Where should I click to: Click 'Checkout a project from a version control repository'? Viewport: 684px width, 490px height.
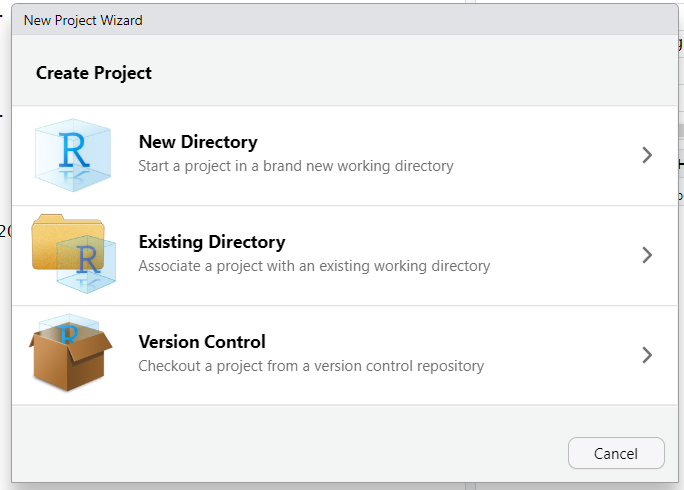click(311, 366)
